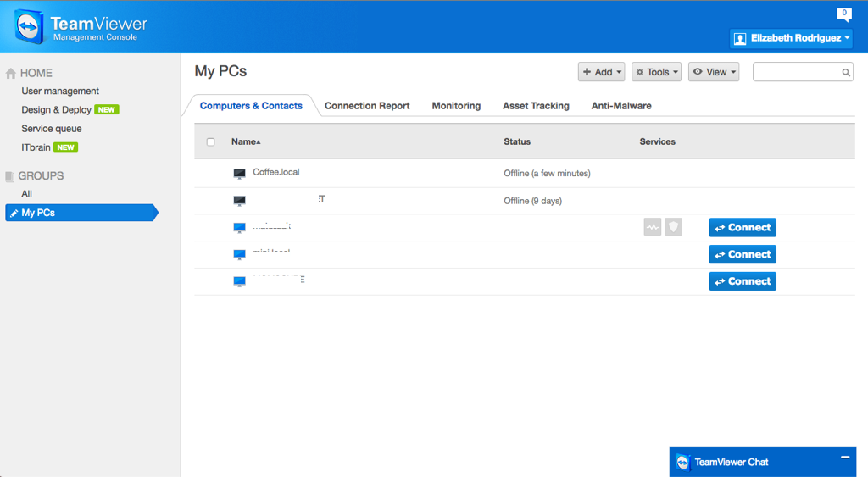The image size is (868, 477).
Task: Click the search magnifier icon
Action: [x=846, y=73]
